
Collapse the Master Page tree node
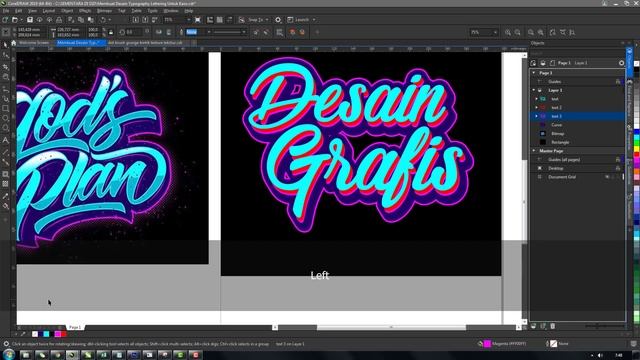[533, 151]
